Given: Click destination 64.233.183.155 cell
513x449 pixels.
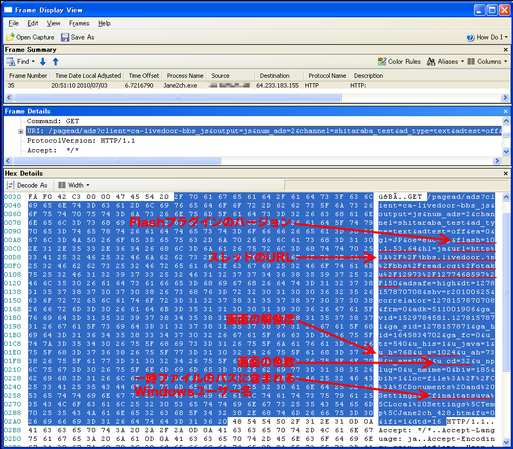Looking at the screenshot, I should pyautogui.click(x=277, y=86).
